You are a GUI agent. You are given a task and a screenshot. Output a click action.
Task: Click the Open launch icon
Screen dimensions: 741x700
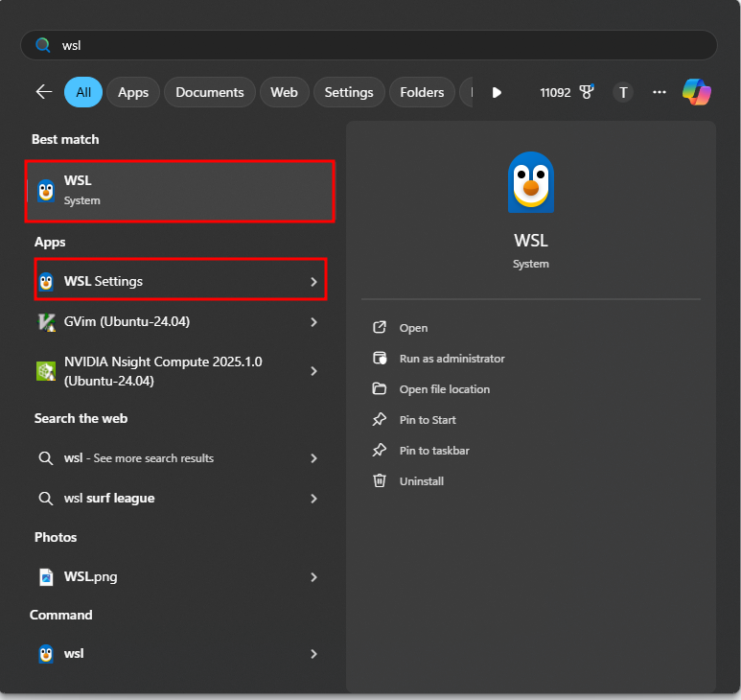[x=380, y=327]
